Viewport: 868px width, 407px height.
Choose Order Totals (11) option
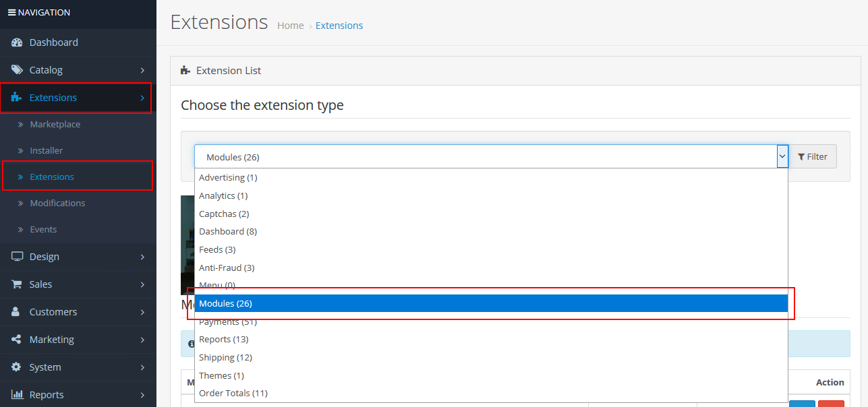(233, 393)
